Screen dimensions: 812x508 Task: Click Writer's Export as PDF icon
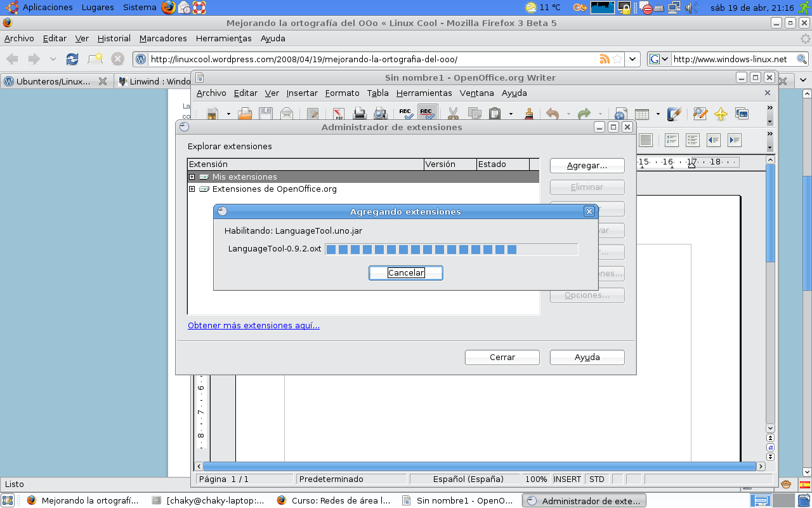(x=339, y=114)
